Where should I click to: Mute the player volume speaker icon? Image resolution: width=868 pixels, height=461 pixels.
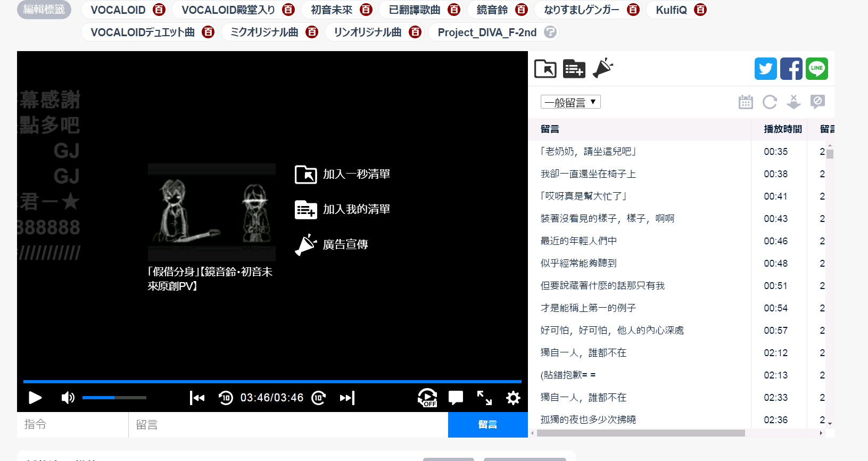[x=68, y=398]
